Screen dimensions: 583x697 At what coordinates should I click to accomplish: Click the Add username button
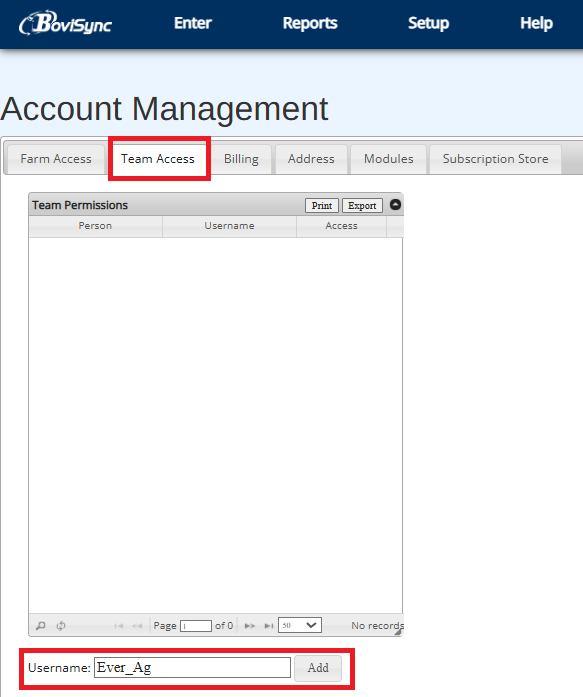[x=318, y=668]
